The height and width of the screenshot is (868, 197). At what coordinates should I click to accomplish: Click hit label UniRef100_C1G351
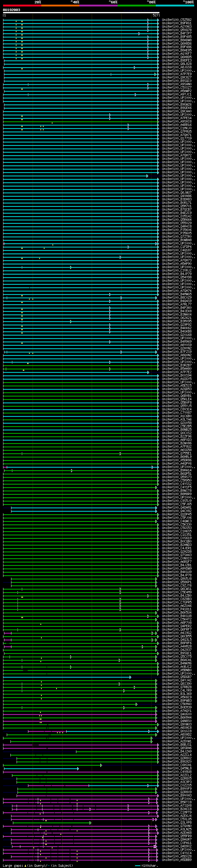coord(177,535)
